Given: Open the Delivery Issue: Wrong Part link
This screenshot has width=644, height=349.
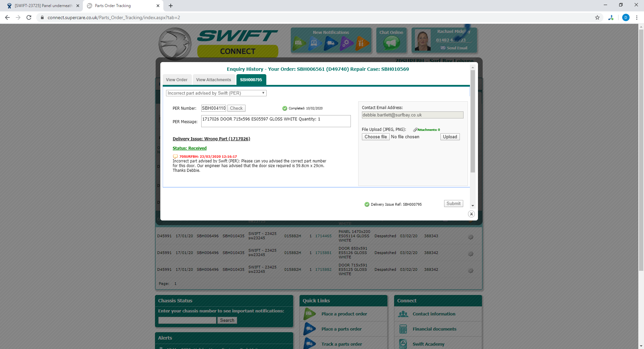Looking at the screenshot, I should click(211, 139).
